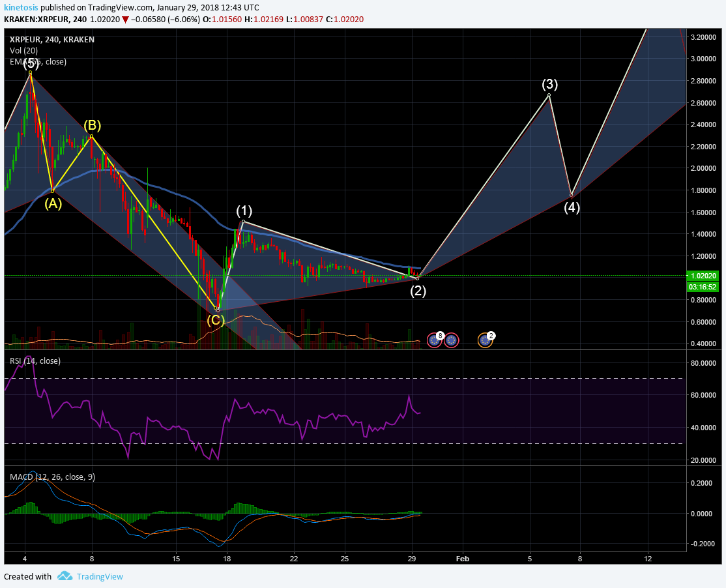This screenshot has height=588, width=726.
Task: Click the 0.2000 MACD axis label
Action: (x=703, y=483)
